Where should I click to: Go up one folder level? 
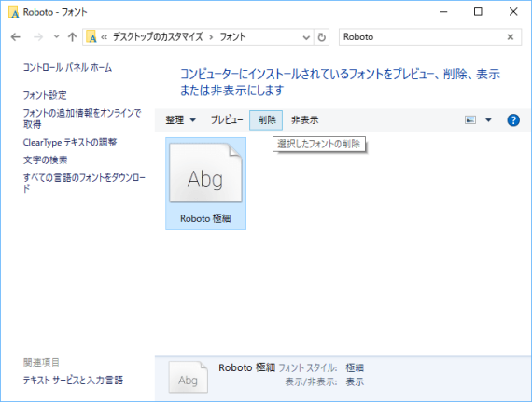(72, 37)
